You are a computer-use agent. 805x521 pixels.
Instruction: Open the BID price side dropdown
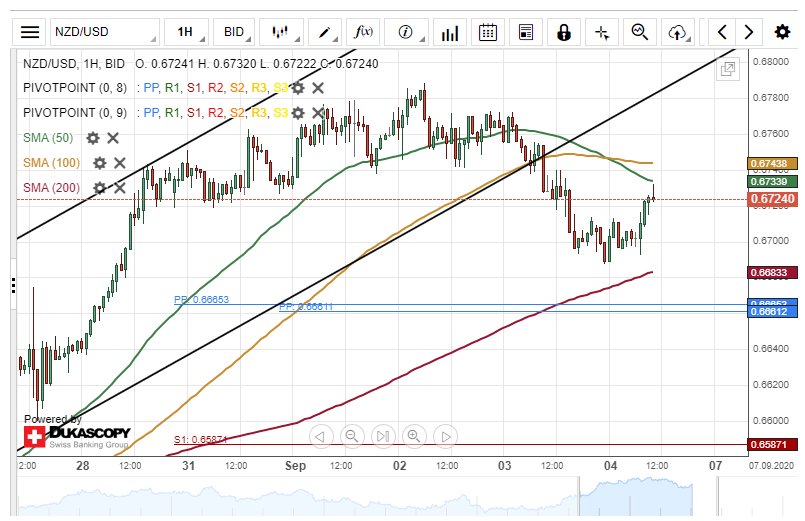(239, 32)
